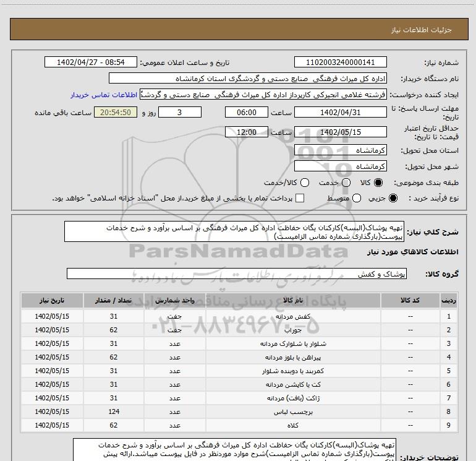Toggle the اسناد خزانه اسلامی payment checkbox
Screen dimensions: 476x461
300,198
